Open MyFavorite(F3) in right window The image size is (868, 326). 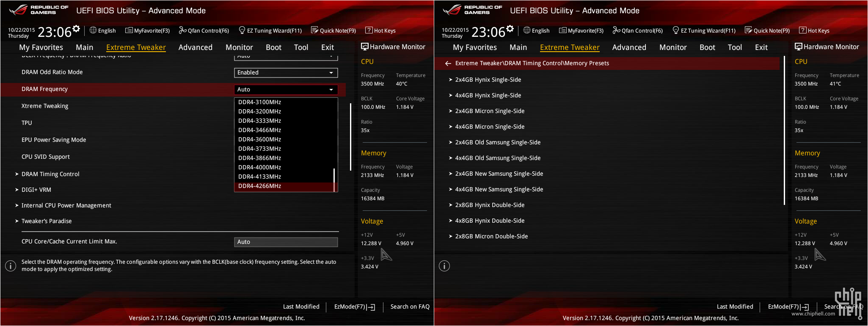(x=581, y=30)
